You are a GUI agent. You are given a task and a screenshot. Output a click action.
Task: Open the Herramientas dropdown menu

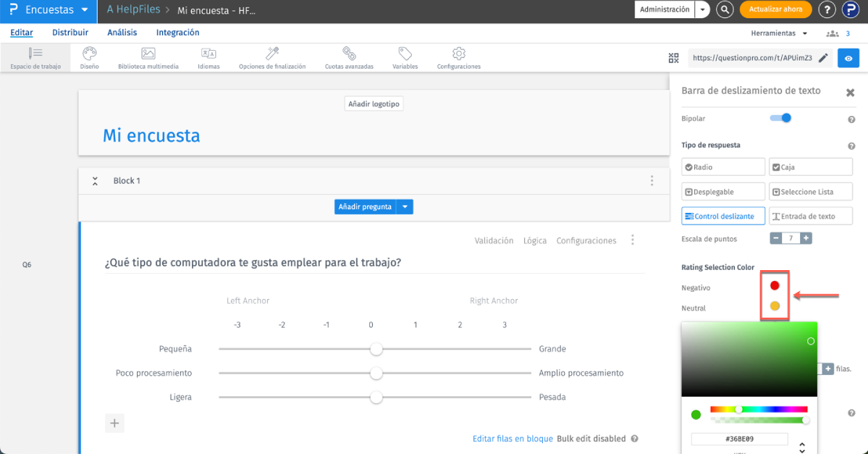[778, 33]
